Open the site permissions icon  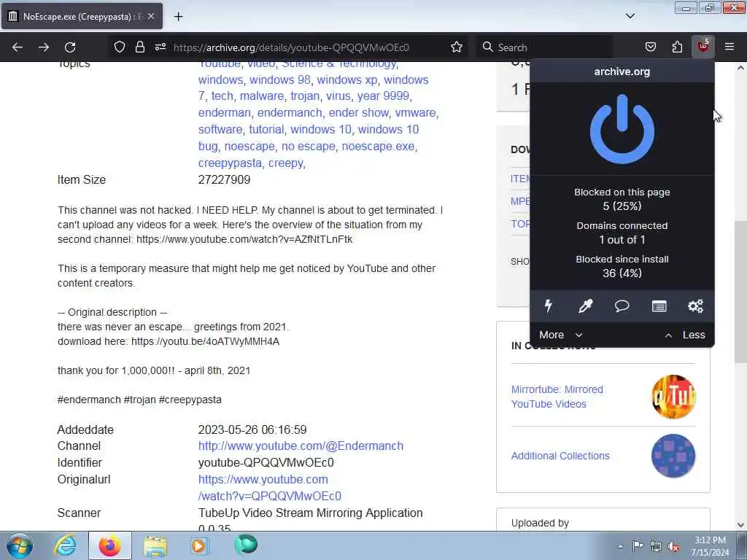[x=160, y=47]
